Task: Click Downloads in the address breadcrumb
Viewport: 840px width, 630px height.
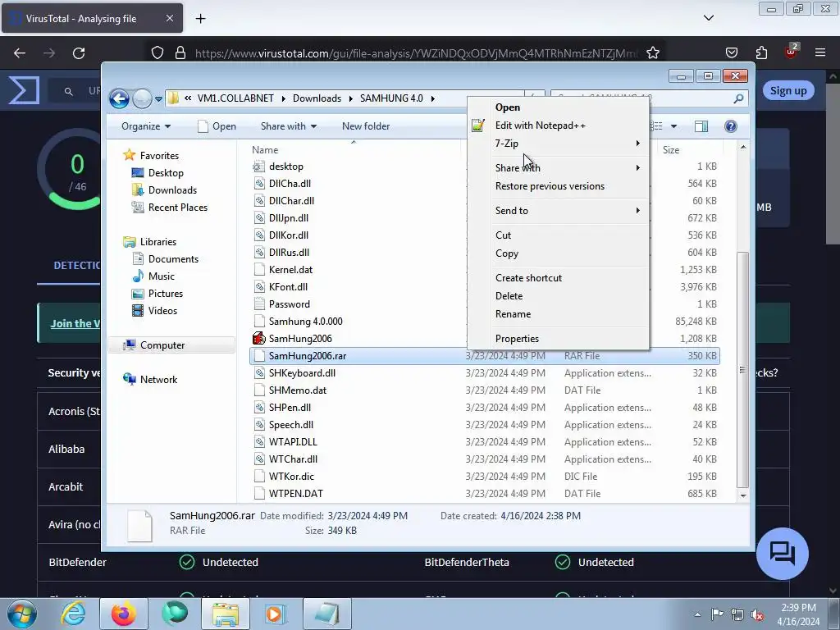Action: (x=317, y=98)
